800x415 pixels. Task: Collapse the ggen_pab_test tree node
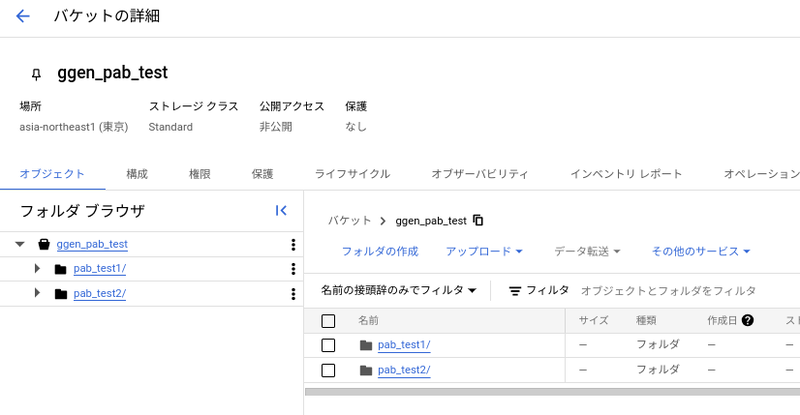pyautogui.click(x=20, y=245)
